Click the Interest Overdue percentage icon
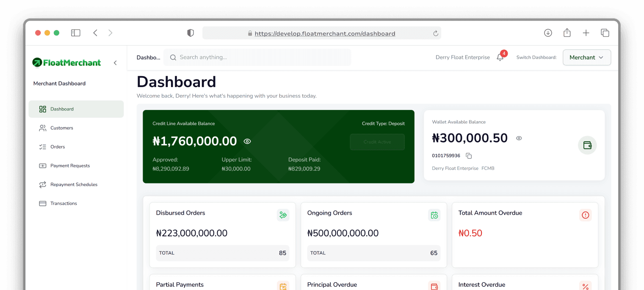The height and width of the screenshot is (290, 644). coord(585,286)
